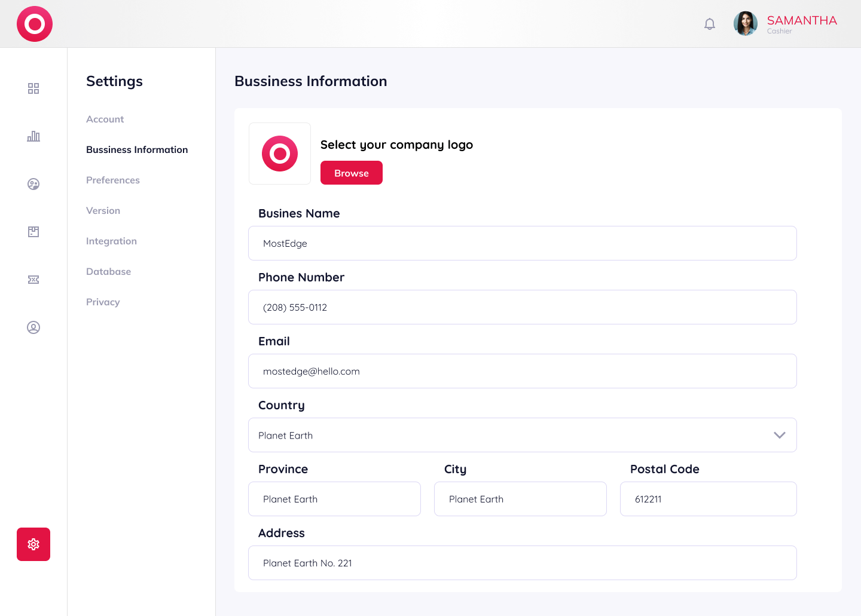Go to the Integration settings section
861x616 pixels.
111,241
